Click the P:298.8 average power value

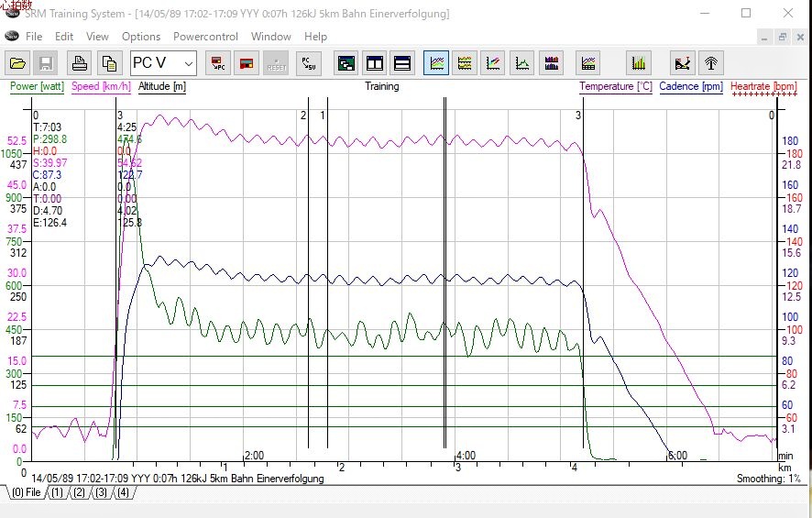[x=49, y=139]
